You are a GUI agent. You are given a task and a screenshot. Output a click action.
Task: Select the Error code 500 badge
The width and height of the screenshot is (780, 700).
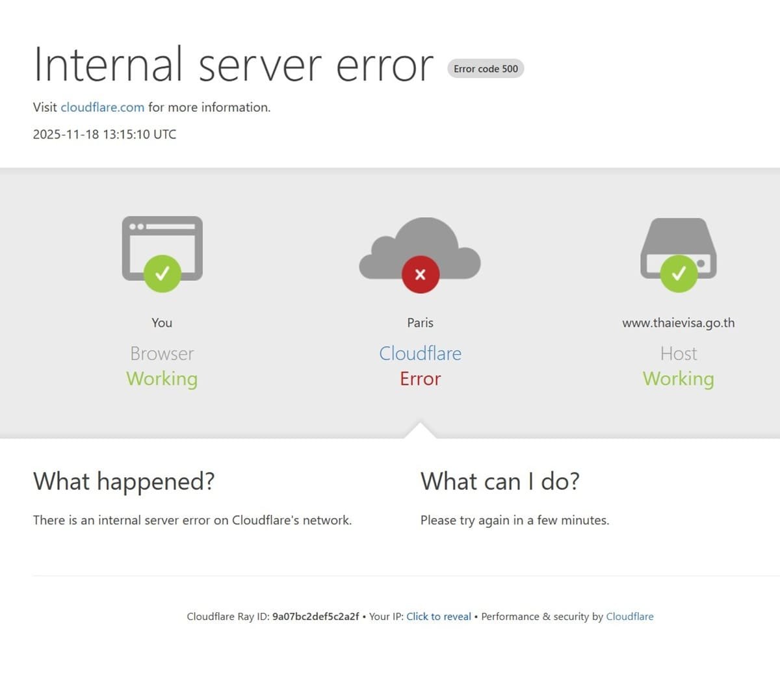click(x=485, y=68)
